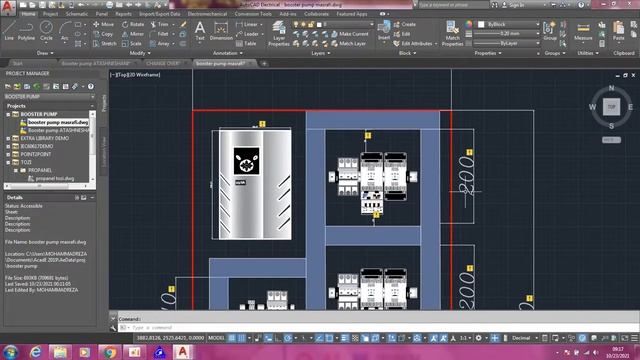Image resolution: width=640 pixels, height=360 pixels.
Task: Toggle polar tracking in status bar
Action: (x=288, y=338)
